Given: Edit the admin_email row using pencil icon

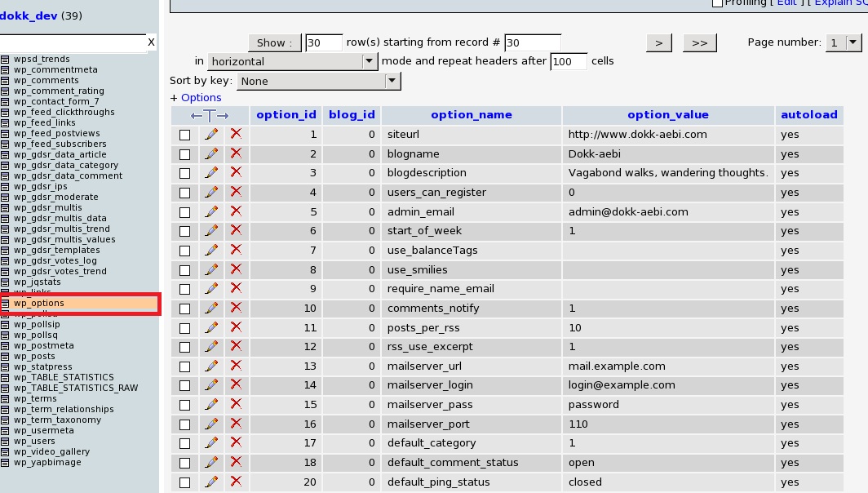Looking at the screenshot, I should click(211, 211).
